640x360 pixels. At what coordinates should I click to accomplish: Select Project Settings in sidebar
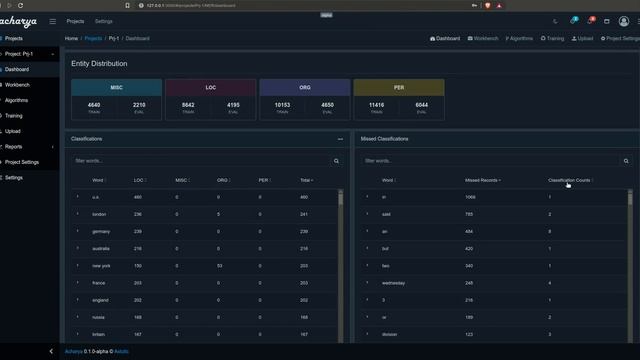point(29,162)
